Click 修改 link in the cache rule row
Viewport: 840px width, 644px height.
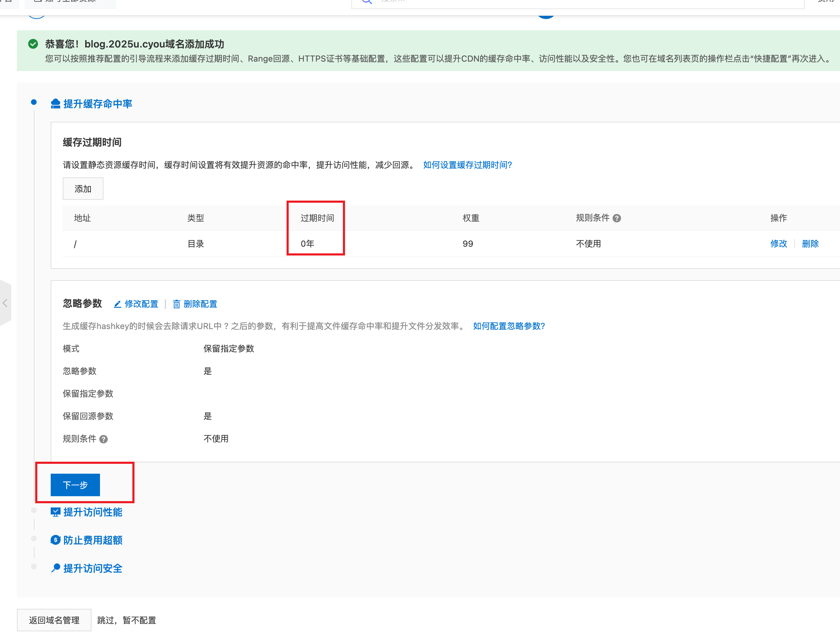coord(778,244)
